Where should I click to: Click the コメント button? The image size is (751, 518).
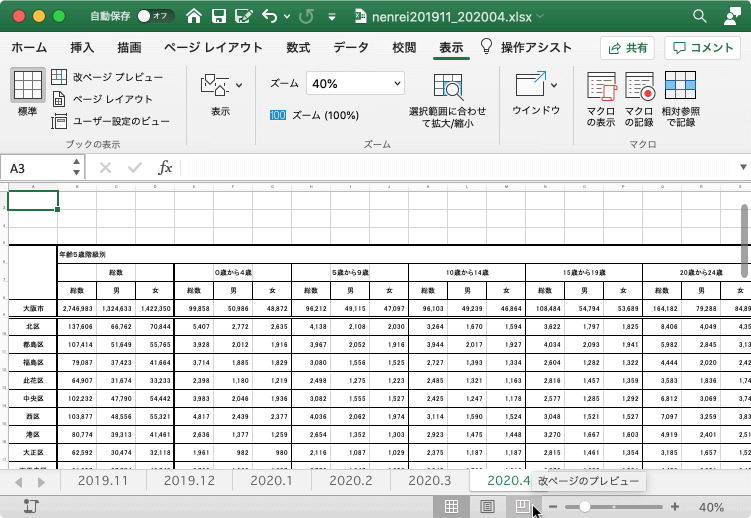[x=703, y=48]
